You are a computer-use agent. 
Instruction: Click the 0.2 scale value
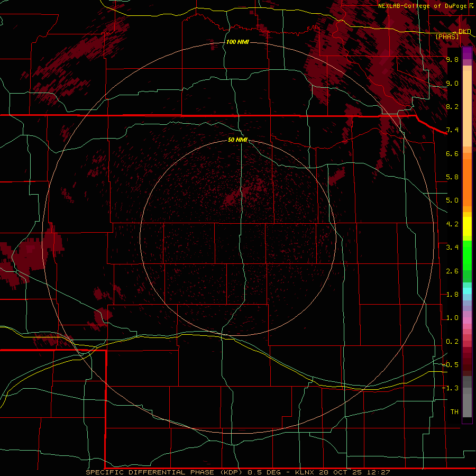pyautogui.click(x=452, y=342)
